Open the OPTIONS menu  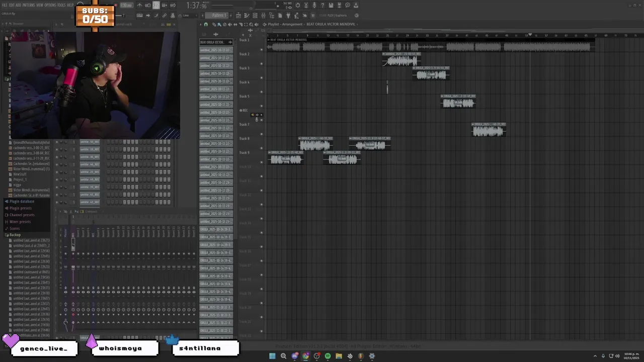coord(50,5)
